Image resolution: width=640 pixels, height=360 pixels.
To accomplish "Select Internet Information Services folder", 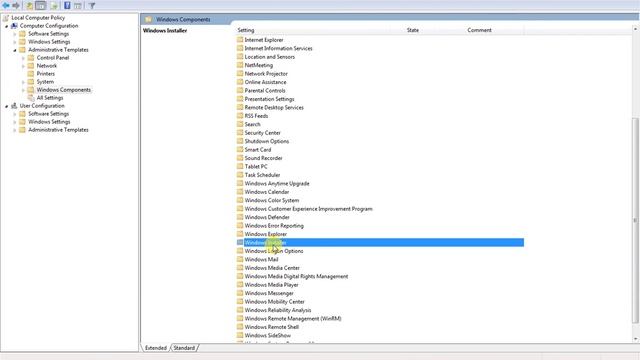I will click(x=278, y=48).
